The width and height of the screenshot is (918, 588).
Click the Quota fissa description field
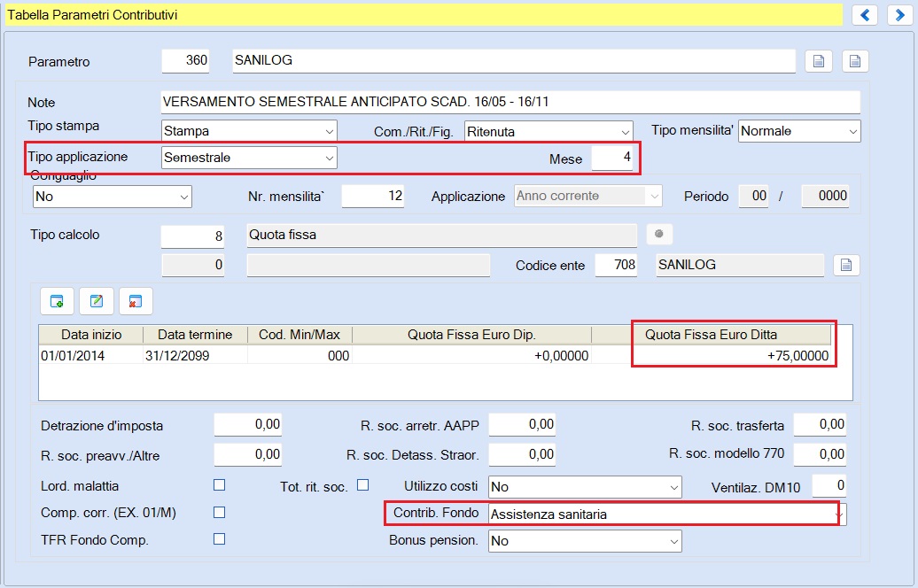click(x=442, y=236)
